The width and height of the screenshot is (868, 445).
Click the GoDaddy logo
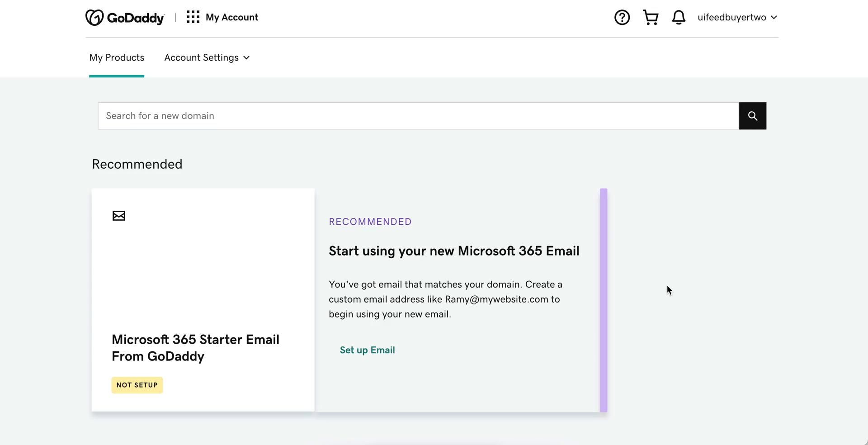pyautogui.click(x=125, y=18)
